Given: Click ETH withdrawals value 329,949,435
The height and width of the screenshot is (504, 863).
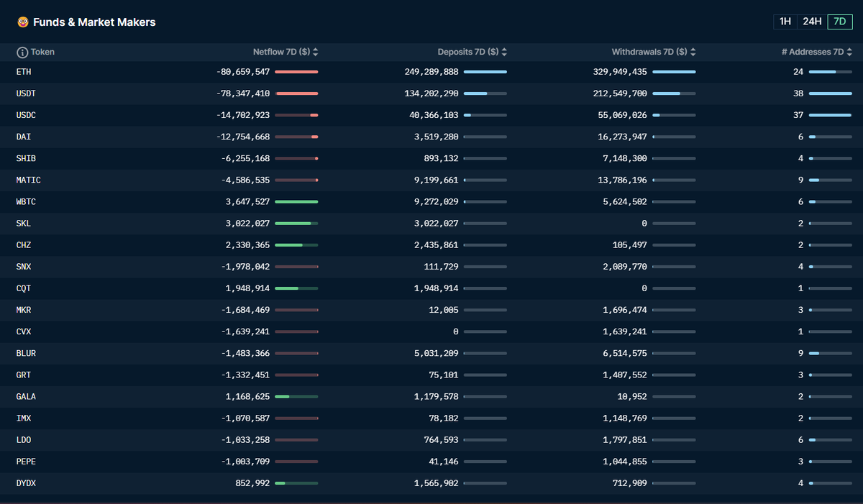Looking at the screenshot, I should 620,72.
